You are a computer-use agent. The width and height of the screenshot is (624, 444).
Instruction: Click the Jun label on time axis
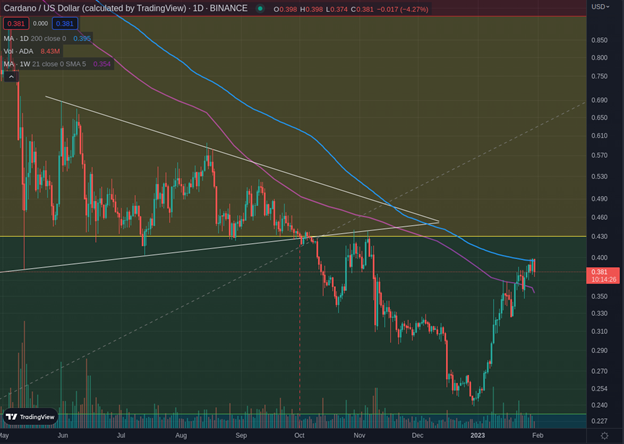(62, 436)
